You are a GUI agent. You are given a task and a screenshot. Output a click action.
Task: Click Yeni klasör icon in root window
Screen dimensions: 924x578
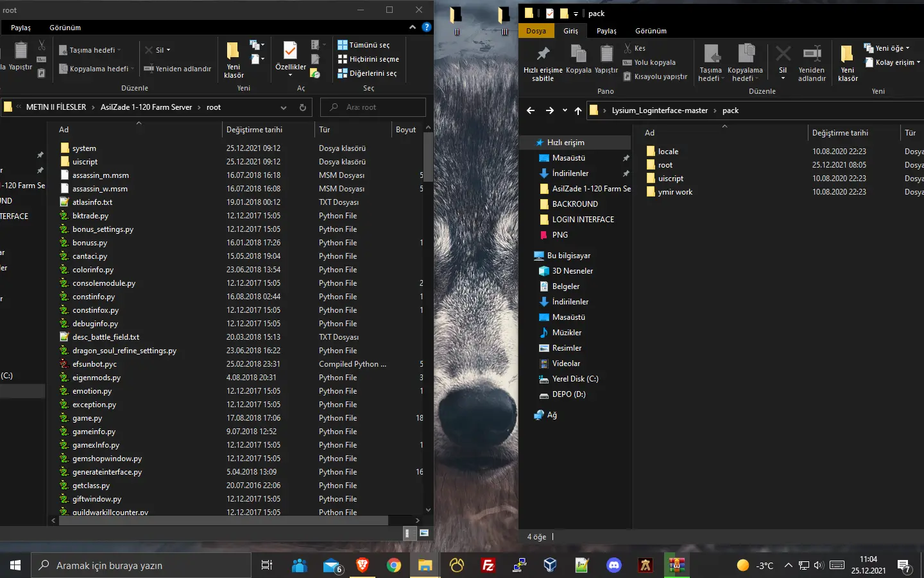(234, 51)
